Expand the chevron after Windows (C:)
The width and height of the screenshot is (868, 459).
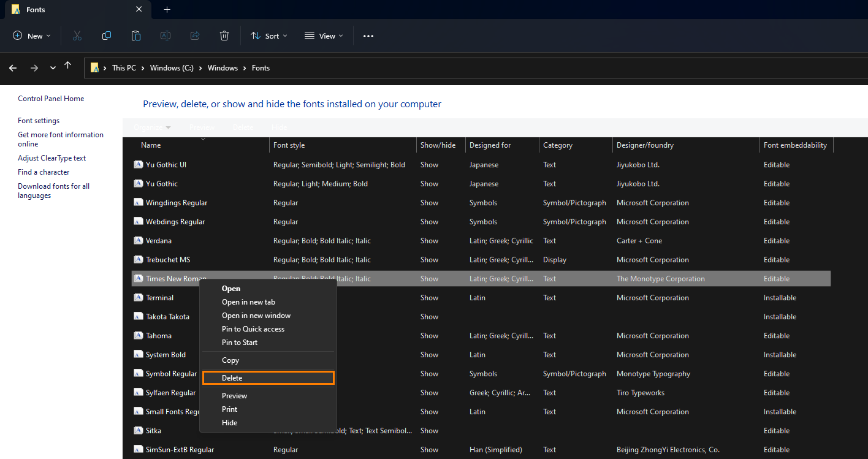(200, 68)
